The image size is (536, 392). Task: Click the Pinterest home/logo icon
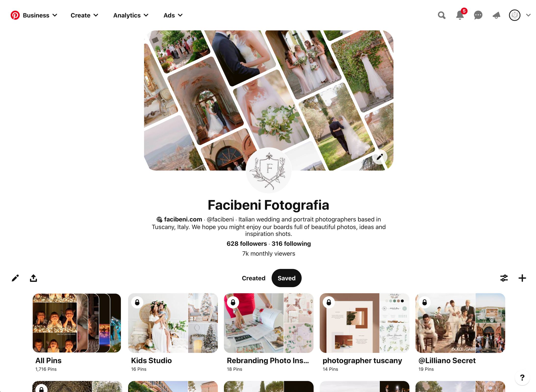tap(15, 15)
